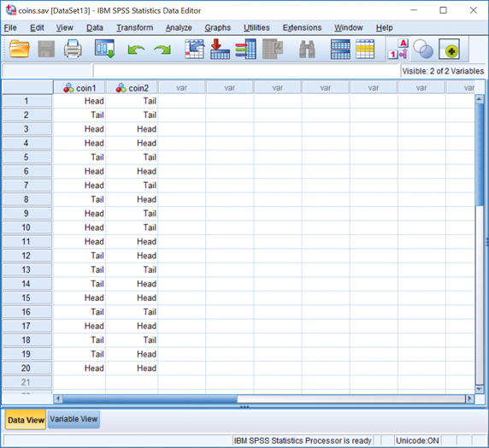Toggle the Value Labels icon
The height and width of the screenshot is (448, 489).
[398, 49]
